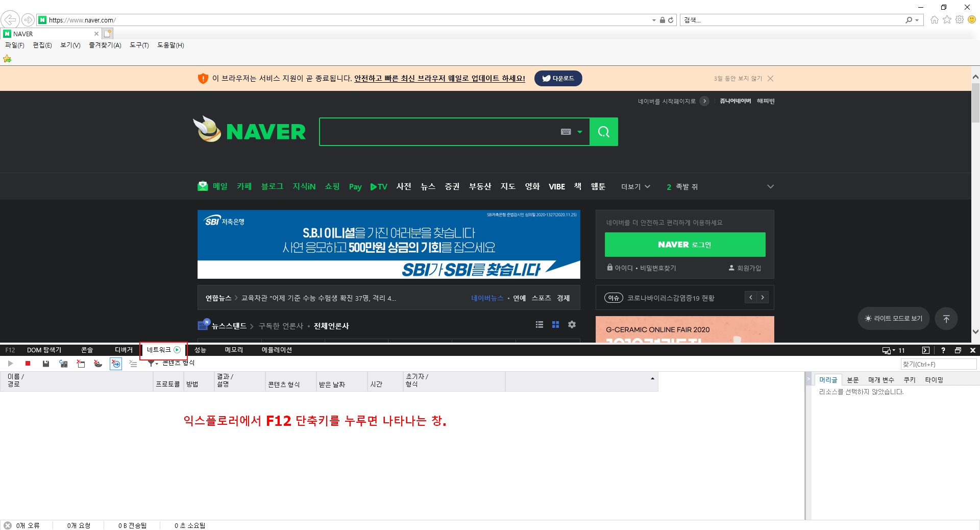
Task: Click the clear session list icon
Action: [133, 364]
